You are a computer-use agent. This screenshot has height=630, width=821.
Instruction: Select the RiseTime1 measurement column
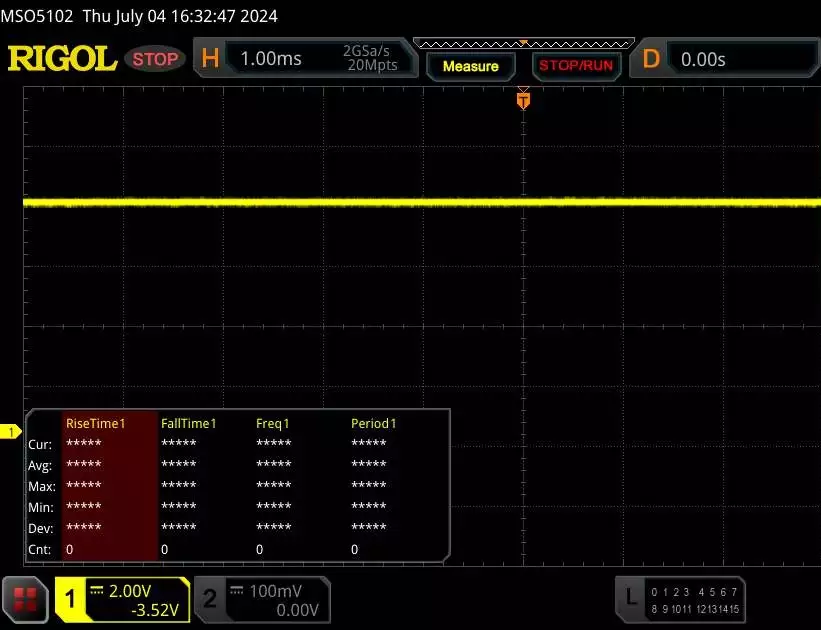(x=109, y=484)
